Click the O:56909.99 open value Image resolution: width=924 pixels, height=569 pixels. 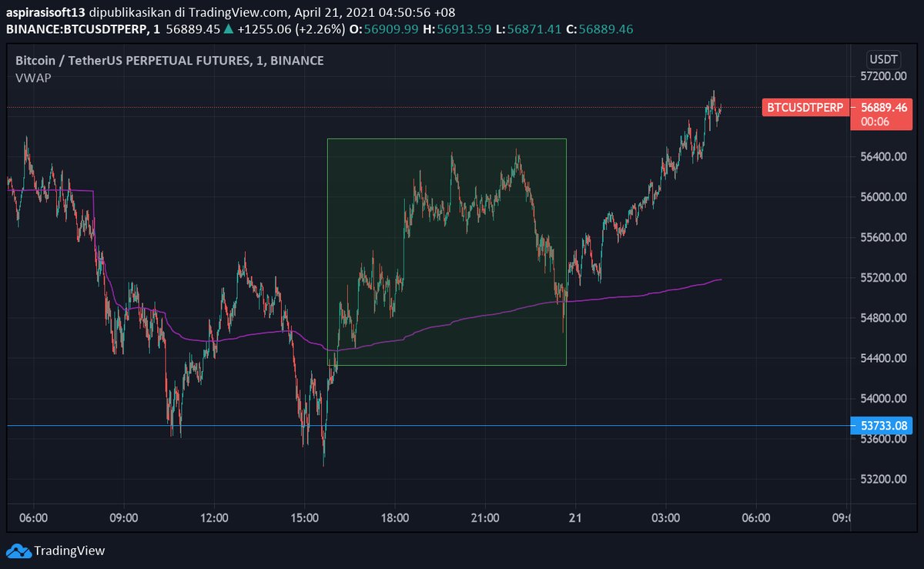click(384, 29)
